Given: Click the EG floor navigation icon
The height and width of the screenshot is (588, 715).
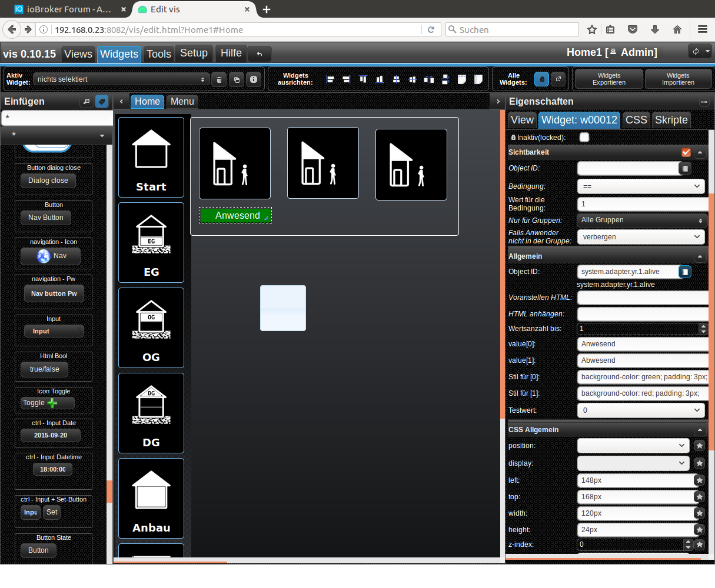Looking at the screenshot, I should click(x=151, y=242).
